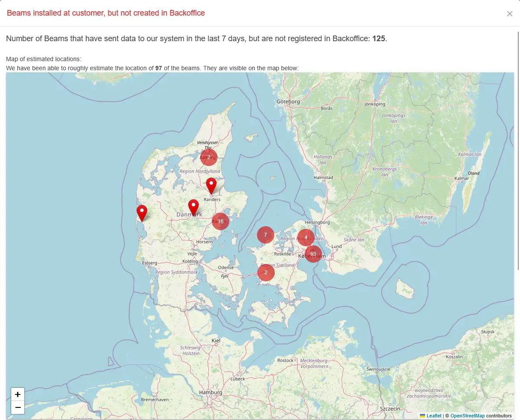Click the Bremerhaven city label on map
Viewport: 520px width, 420px height.
155,399
